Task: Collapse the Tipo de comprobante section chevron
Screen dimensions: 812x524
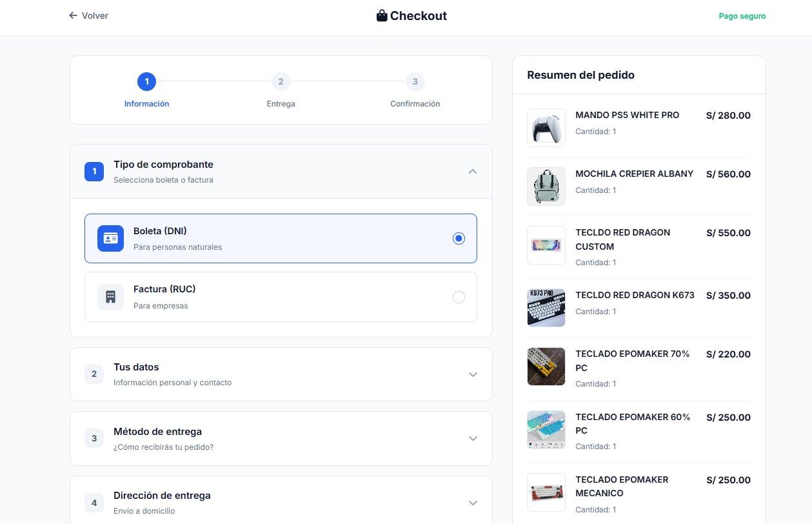Action: coord(473,172)
